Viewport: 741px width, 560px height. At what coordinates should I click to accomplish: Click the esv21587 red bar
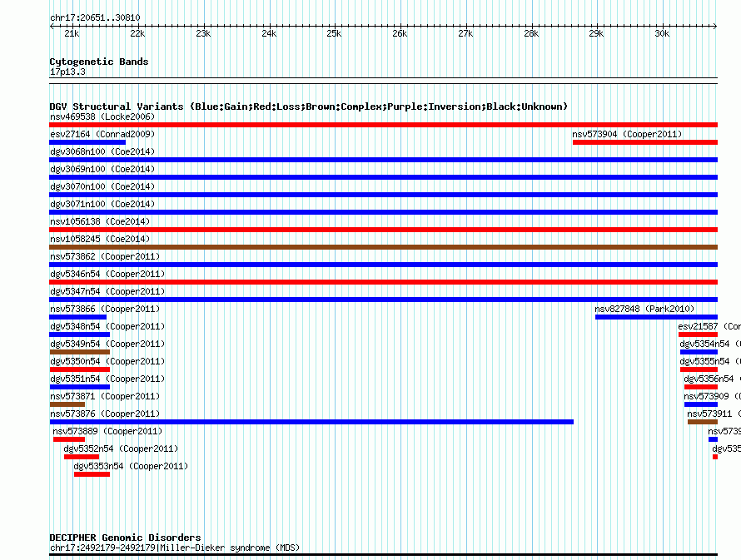tap(698, 335)
